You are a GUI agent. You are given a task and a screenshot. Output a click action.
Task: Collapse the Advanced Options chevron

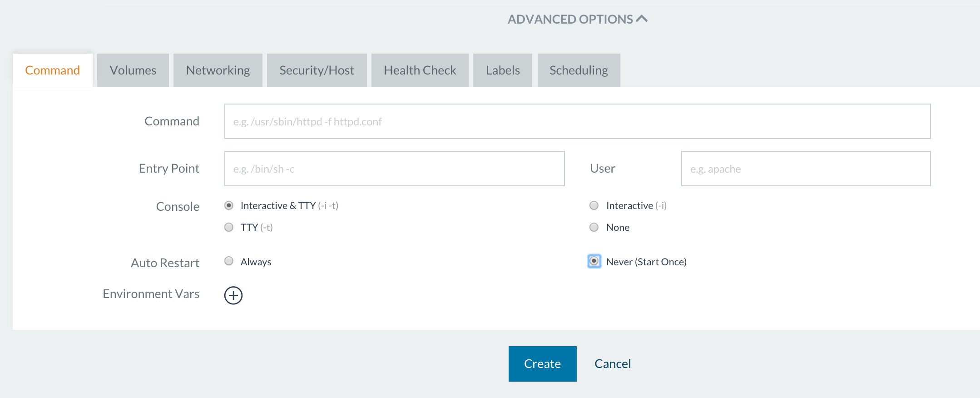[x=641, y=19]
